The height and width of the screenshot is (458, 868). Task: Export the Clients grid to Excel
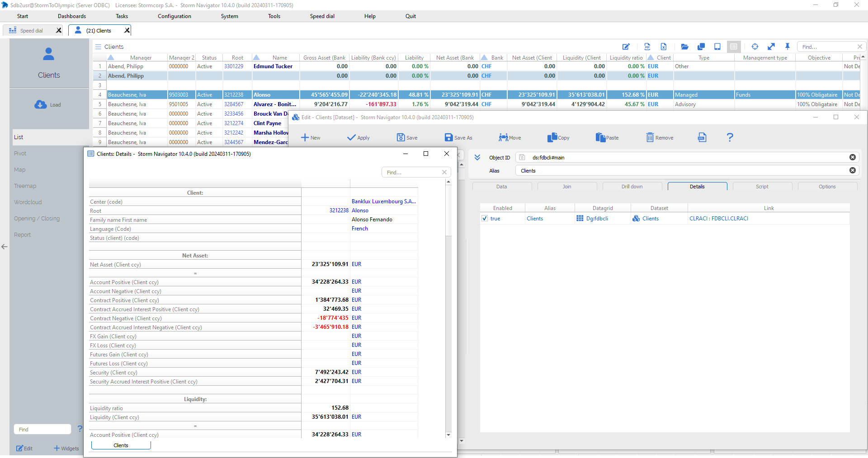[664, 47]
